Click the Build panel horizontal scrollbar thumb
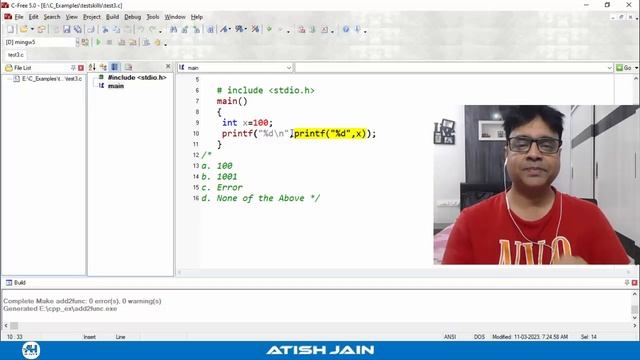Image resolution: width=640 pixels, height=360 pixels. pos(14,325)
